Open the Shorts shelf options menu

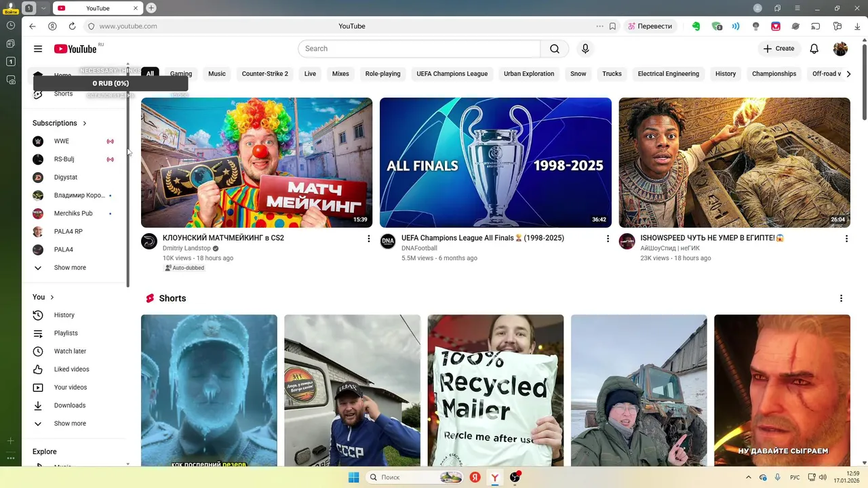pyautogui.click(x=841, y=298)
